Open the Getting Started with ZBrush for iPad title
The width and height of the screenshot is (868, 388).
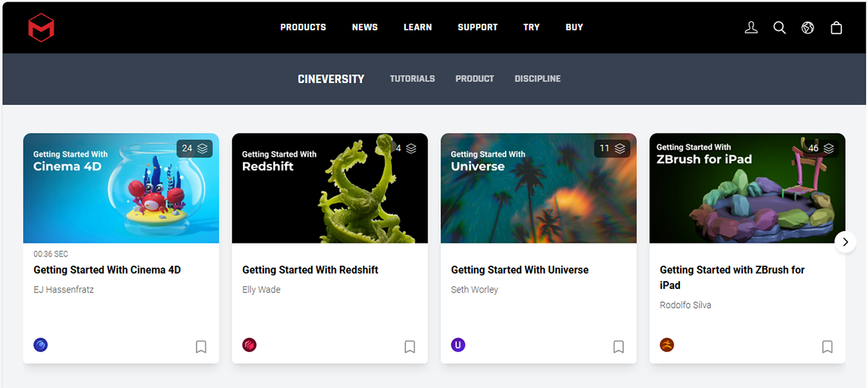click(732, 277)
